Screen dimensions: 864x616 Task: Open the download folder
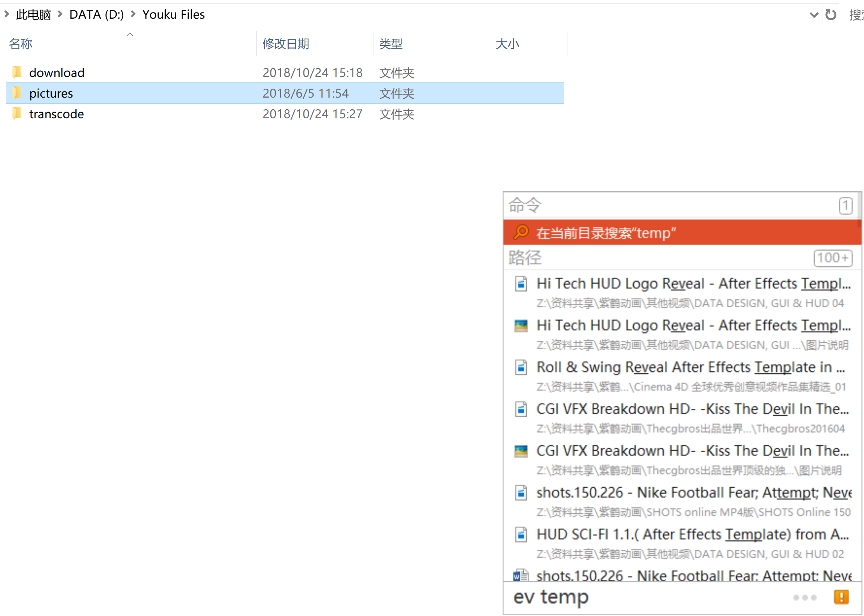[57, 72]
